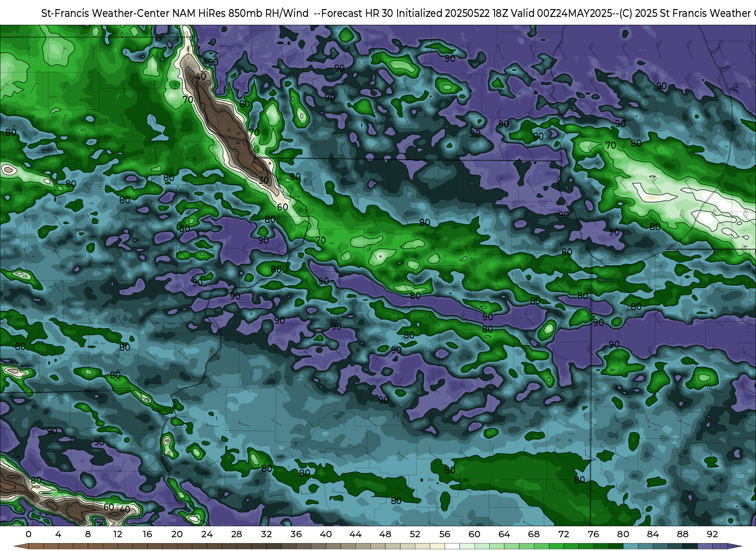Click 'Forecast HR 30' in the header
This screenshot has width=756, height=551.
pyautogui.click(x=358, y=13)
